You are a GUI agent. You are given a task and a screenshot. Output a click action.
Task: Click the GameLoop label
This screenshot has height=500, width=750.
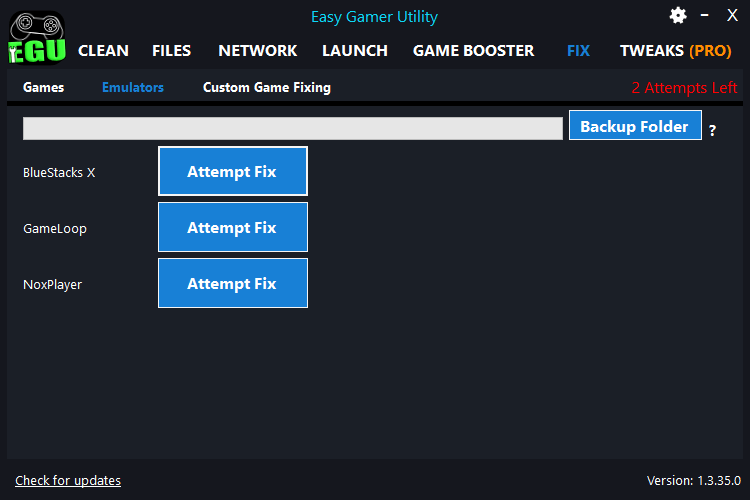[x=55, y=229]
